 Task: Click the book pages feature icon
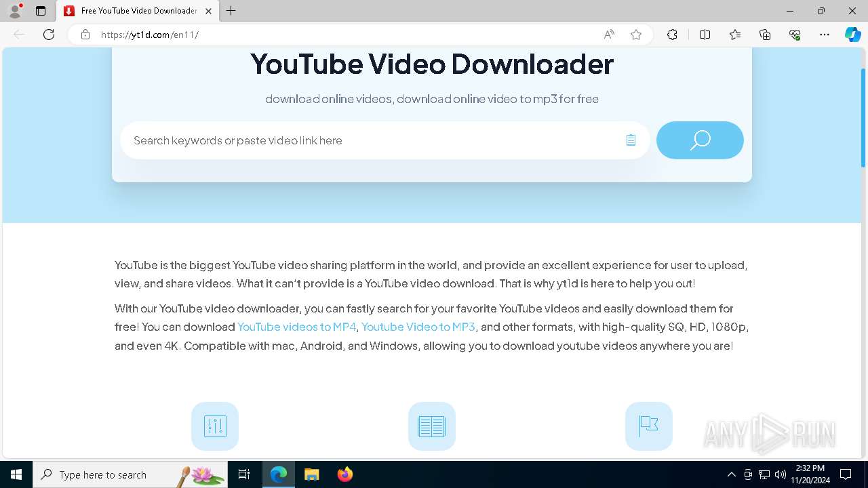pos(431,426)
